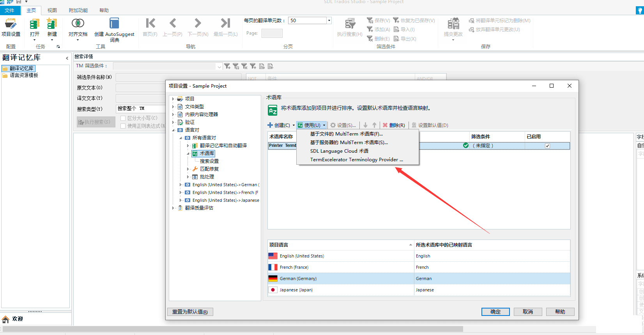Open 创建(C) dropdown arrow
Viewport: 644px width, 335px height.
click(x=294, y=125)
